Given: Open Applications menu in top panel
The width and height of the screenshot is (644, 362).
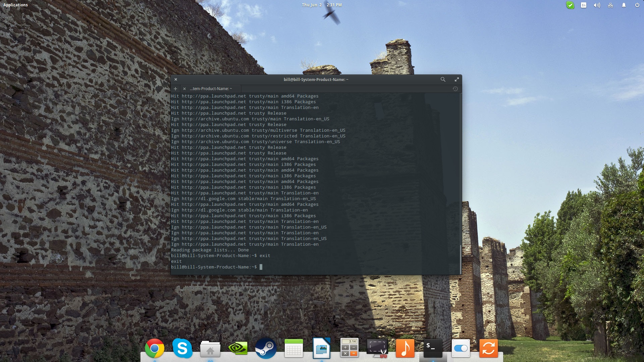Looking at the screenshot, I should click(x=15, y=5).
